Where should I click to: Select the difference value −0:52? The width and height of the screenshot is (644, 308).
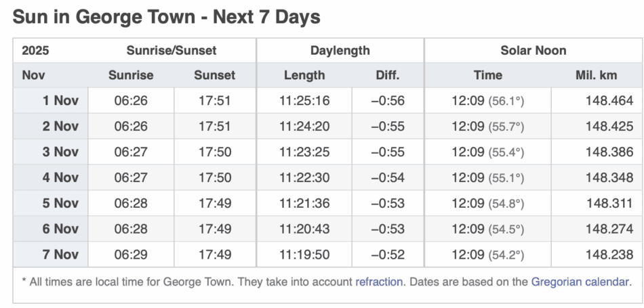click(x=388, y=255)
